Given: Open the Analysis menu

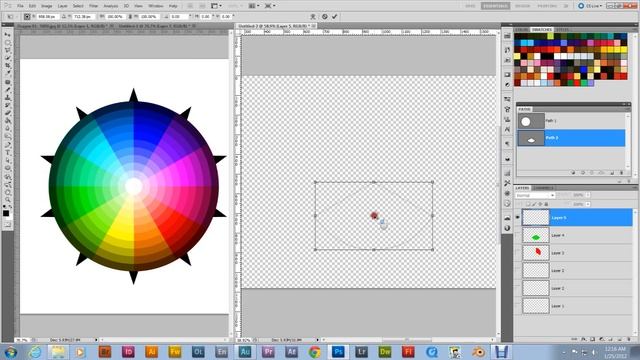Looking at the screenshot, I should point(111,6).
